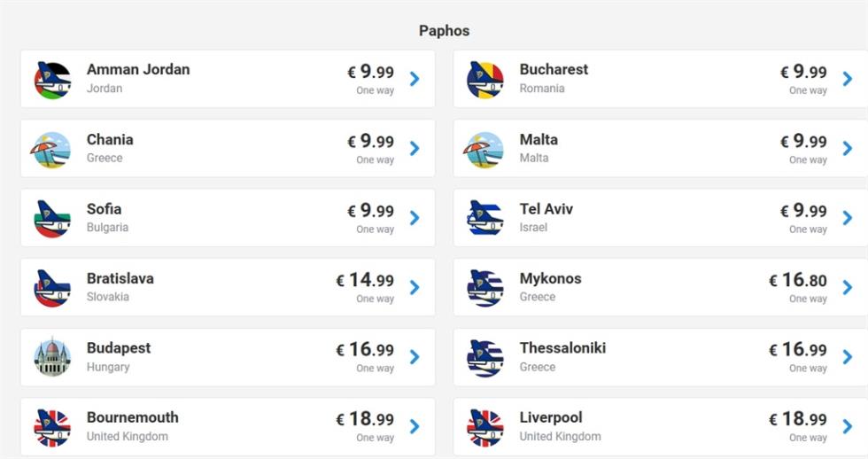Open the chevron arrow for Thessaloniki
The height and width of the screenshot is (459, 868).
click(847, 357)
